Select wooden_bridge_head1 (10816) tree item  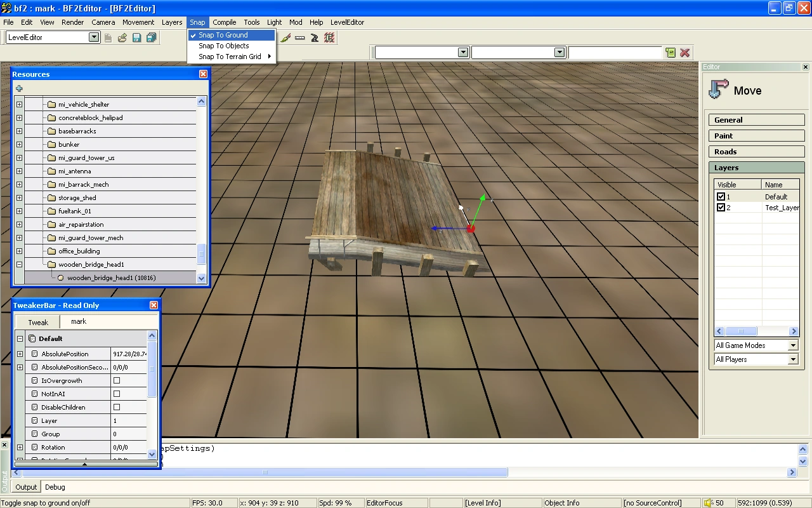pos(112,277)
